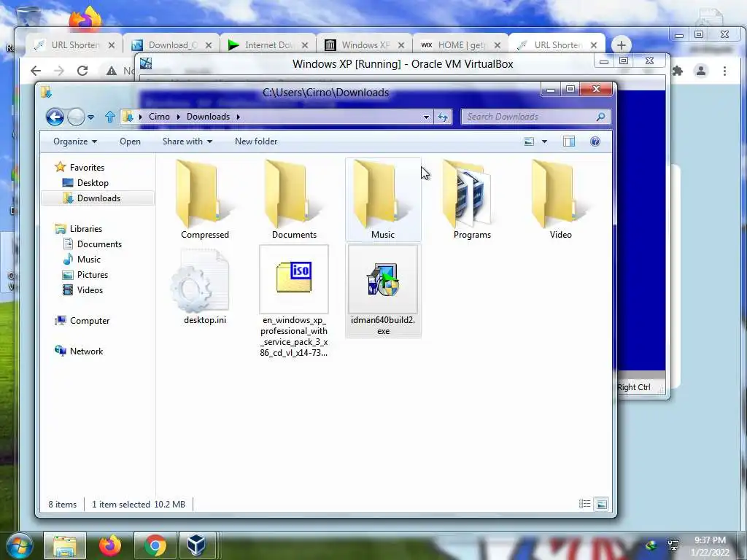Open the network icon in system tray

click(673, 545)
